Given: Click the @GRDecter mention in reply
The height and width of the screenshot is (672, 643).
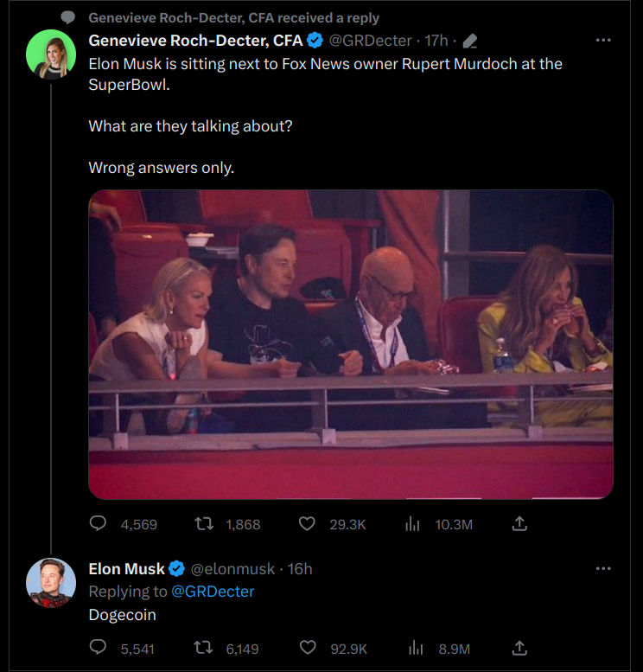Looking at the screenshot, I should (212, 592).
